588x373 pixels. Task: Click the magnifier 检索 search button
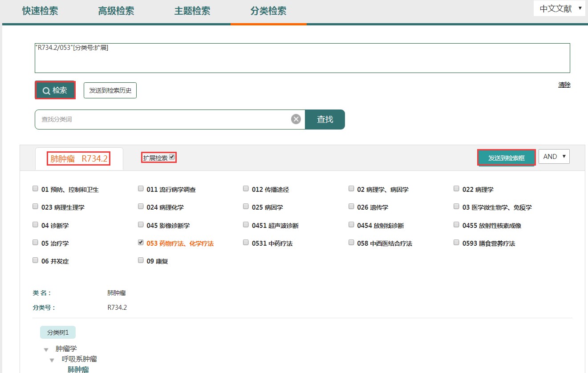pyautogui.click(x=55, y=90)
